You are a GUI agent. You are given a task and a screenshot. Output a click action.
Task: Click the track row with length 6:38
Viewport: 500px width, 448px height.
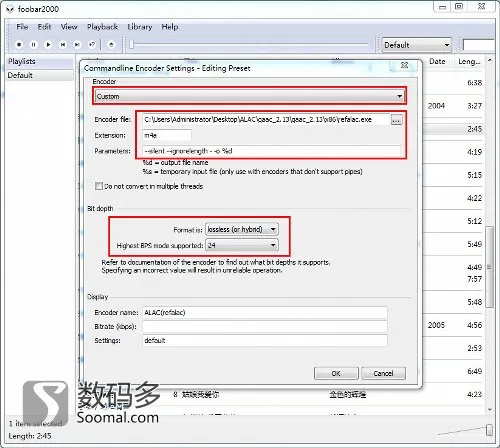(x=453, y=83)
